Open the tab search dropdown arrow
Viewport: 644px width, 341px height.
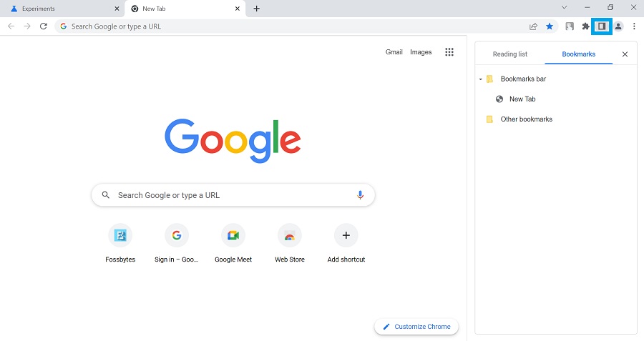pyautogui.click(x=564, y=8)
